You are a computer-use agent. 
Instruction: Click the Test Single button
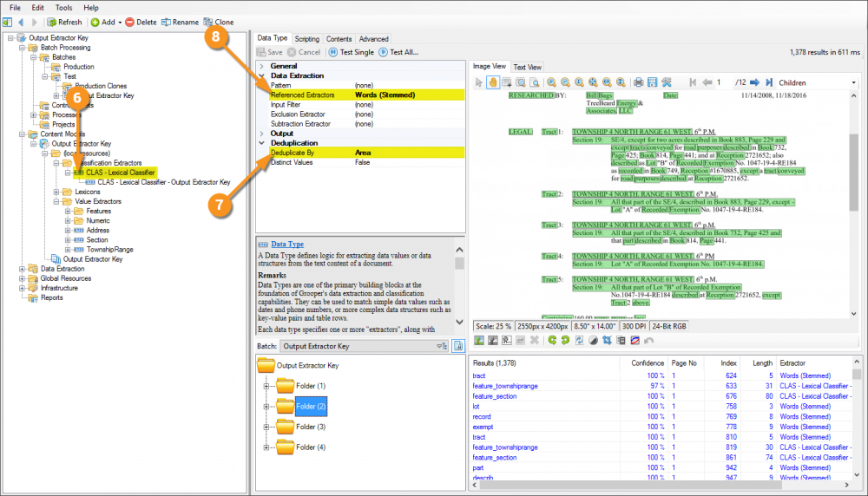click(x=351, y=52)
